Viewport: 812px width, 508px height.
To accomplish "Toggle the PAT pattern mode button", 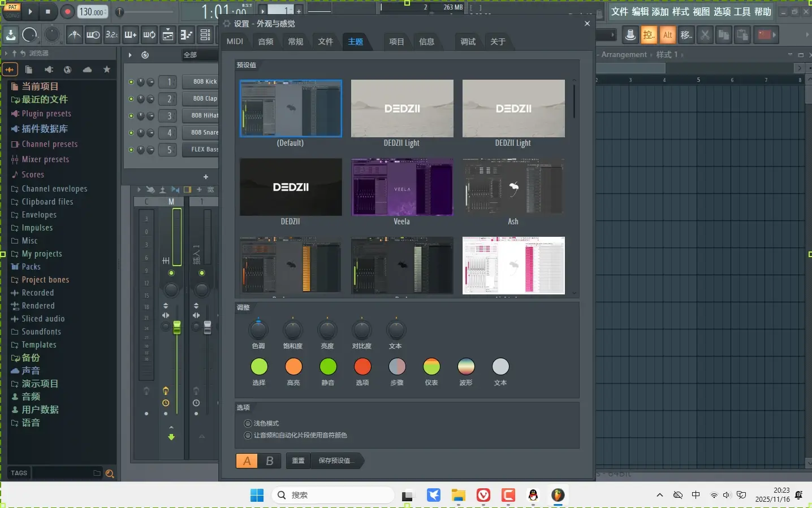I will tap(12, 7).
